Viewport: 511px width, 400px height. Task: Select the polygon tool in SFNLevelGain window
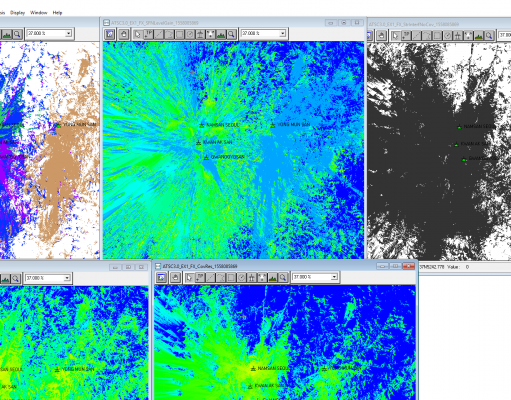169,34
